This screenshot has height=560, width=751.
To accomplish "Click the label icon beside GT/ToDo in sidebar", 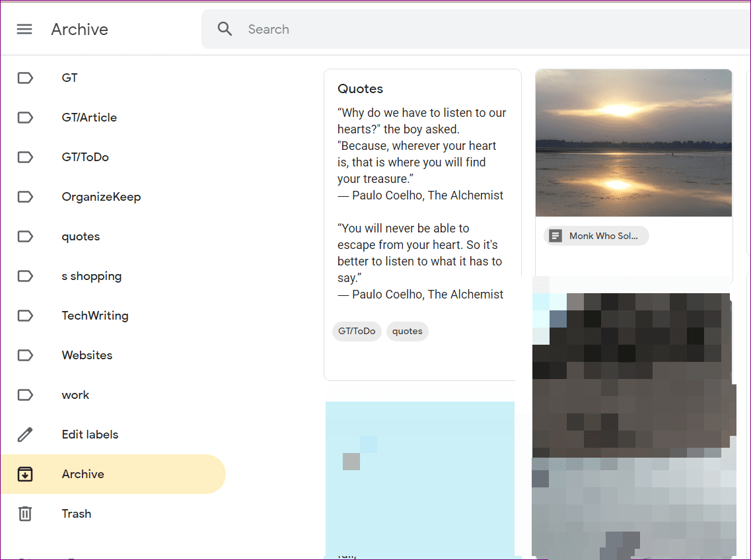I will click(x=25, y=157).
